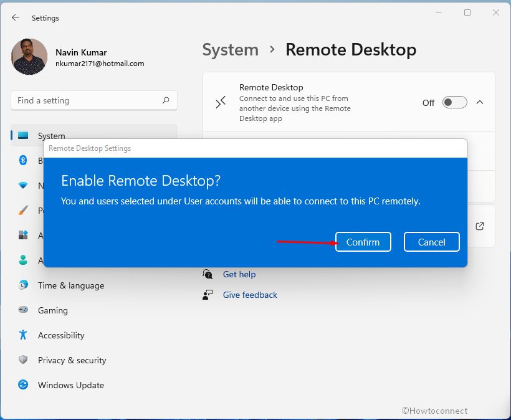Toggle the Remote Desktop switch on

click(454, 103)
